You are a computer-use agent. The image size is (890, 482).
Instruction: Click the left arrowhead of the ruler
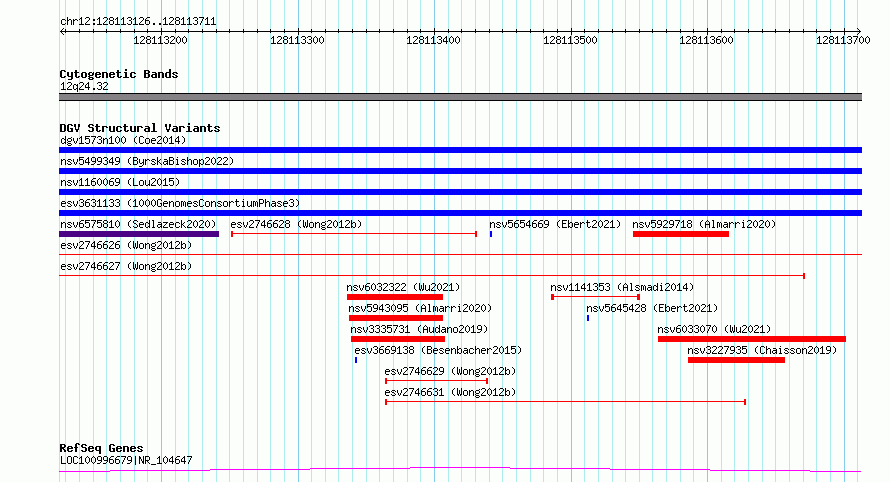point(62,31)
